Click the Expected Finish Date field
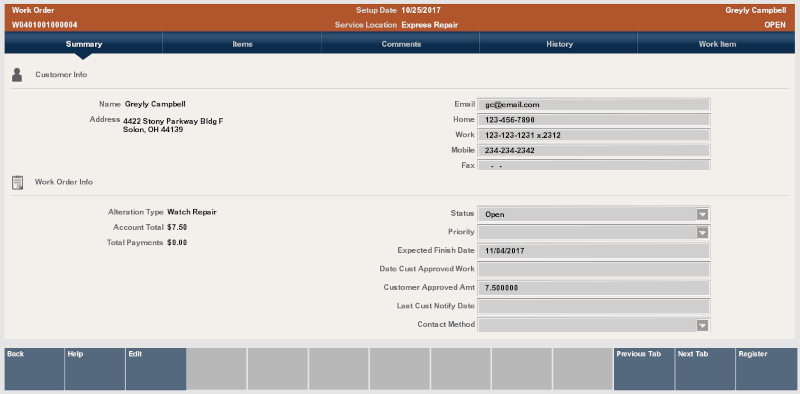The width and height of the screenshot is (800, 394). (x=593, y=251)
